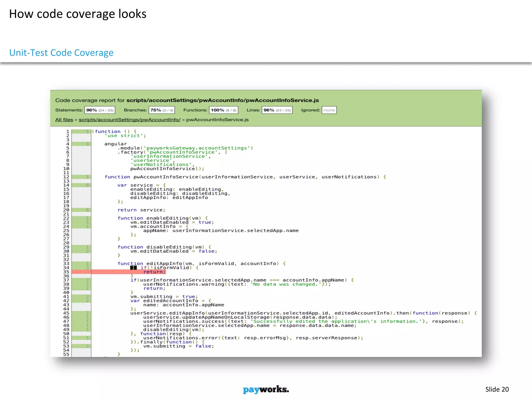Image resolution: width=532 pixels, height=399 pixels.
Task: Click 'payworksGateway.accountSettings' module string
Action: click(197, 148)
